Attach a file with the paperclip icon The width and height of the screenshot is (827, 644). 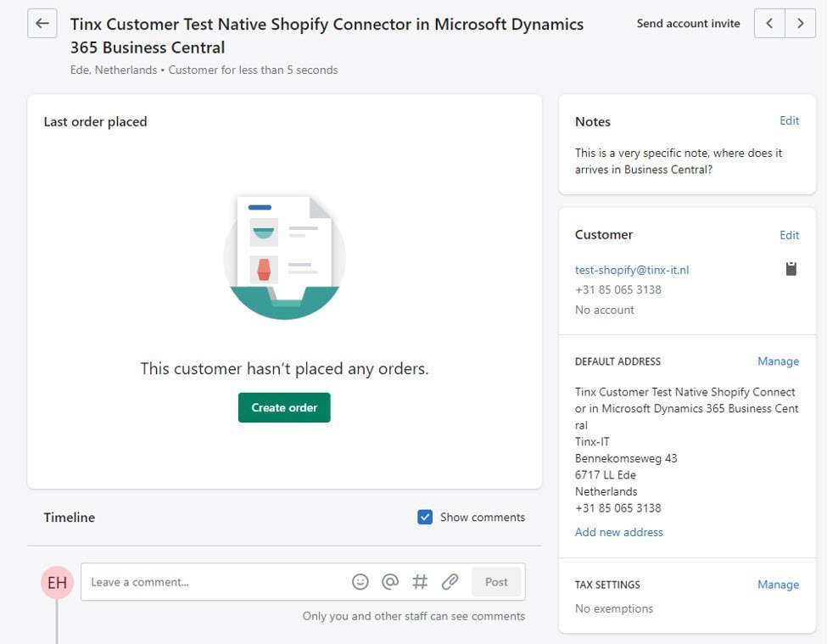450,581
